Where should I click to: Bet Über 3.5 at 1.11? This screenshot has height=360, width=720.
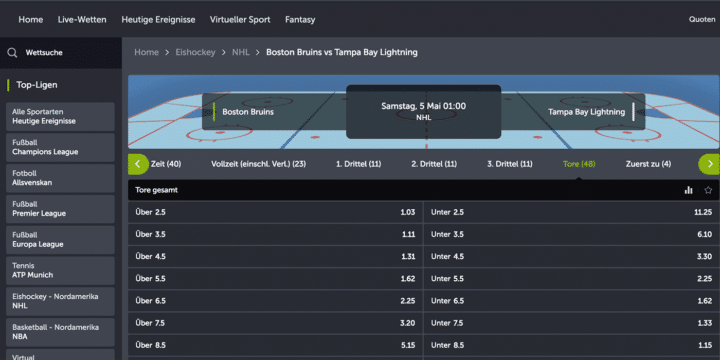[x=275, y=234]
